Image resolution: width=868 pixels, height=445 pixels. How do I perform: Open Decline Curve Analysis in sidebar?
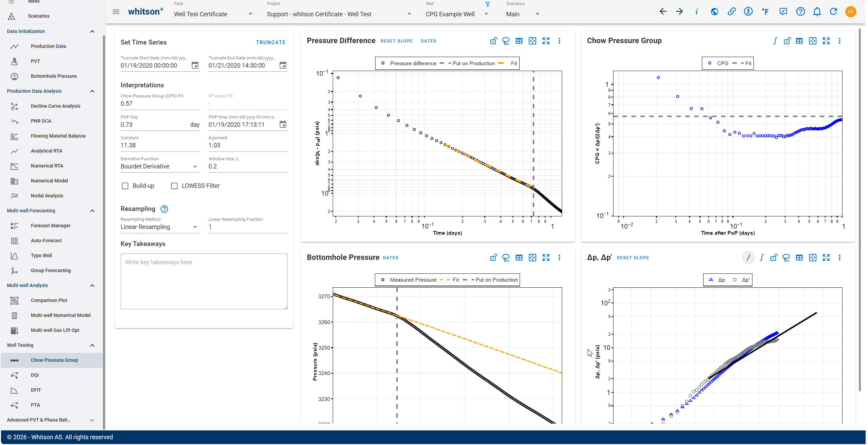pos(56,106)
